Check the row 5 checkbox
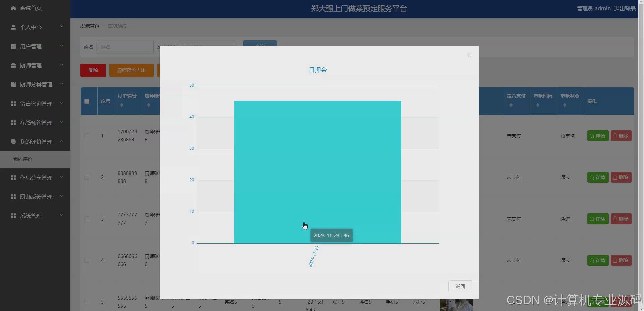The width and height of the screenshot is (644, 311). tap(87, 302)
